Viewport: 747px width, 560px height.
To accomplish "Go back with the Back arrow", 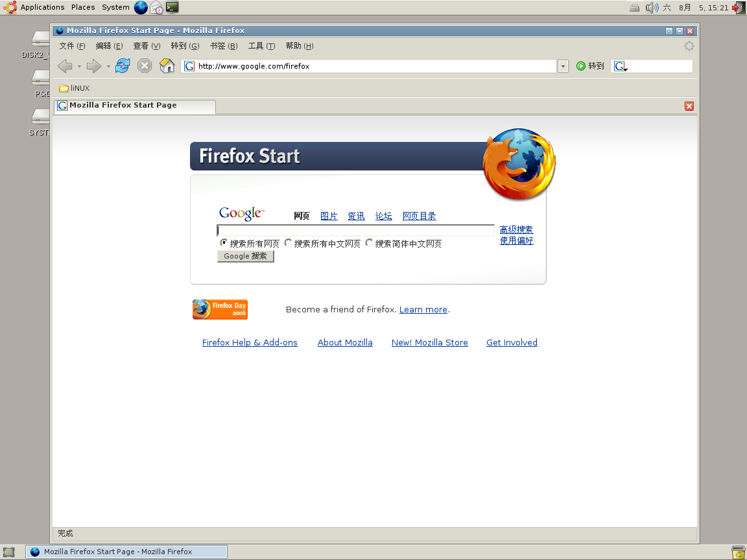I will pos(65,65).
